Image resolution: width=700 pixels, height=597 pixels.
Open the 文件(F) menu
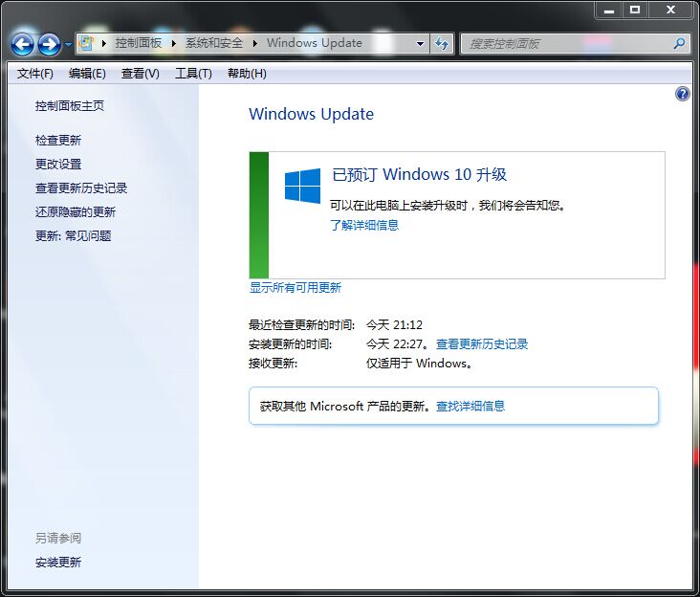(35, 74)
